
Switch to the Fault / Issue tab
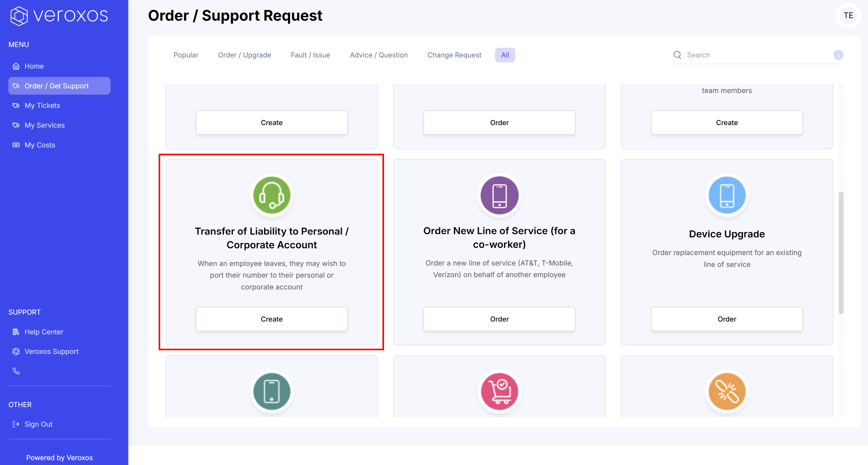[x=310, y=55]
